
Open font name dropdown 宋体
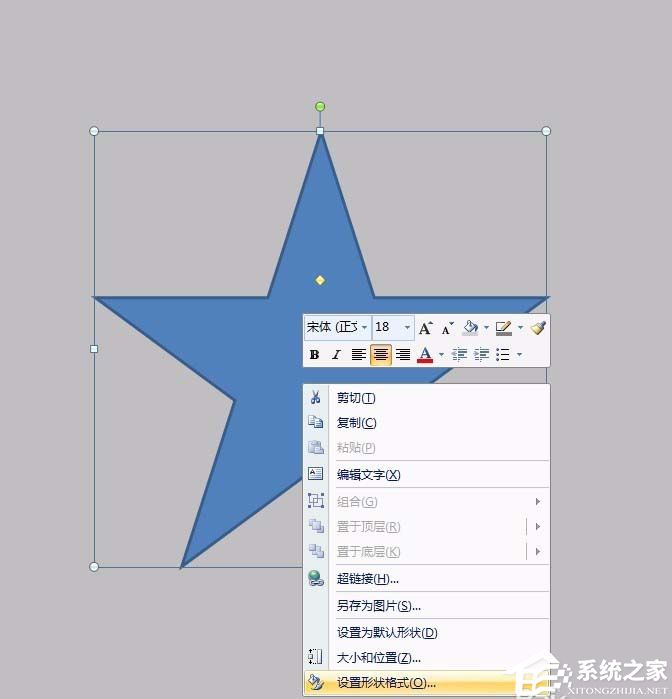pyautogui.click(x=364, y=328)
